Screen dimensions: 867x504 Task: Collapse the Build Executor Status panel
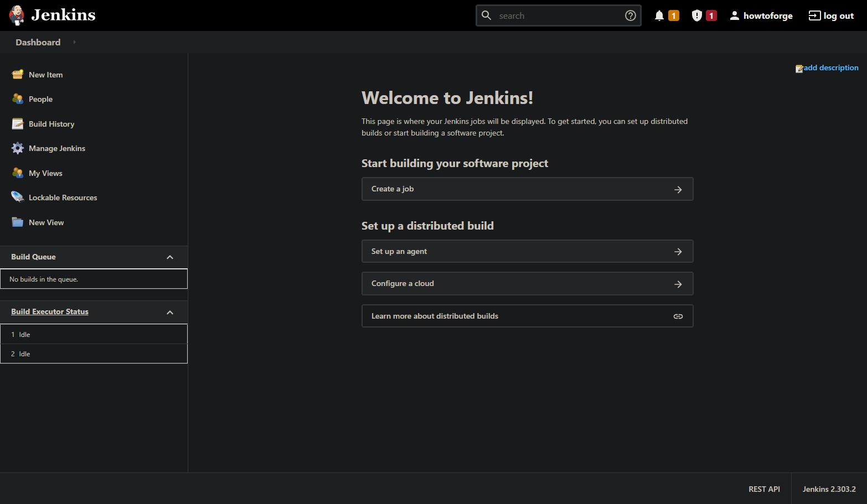pyautogui.click(x=170, y=313)
